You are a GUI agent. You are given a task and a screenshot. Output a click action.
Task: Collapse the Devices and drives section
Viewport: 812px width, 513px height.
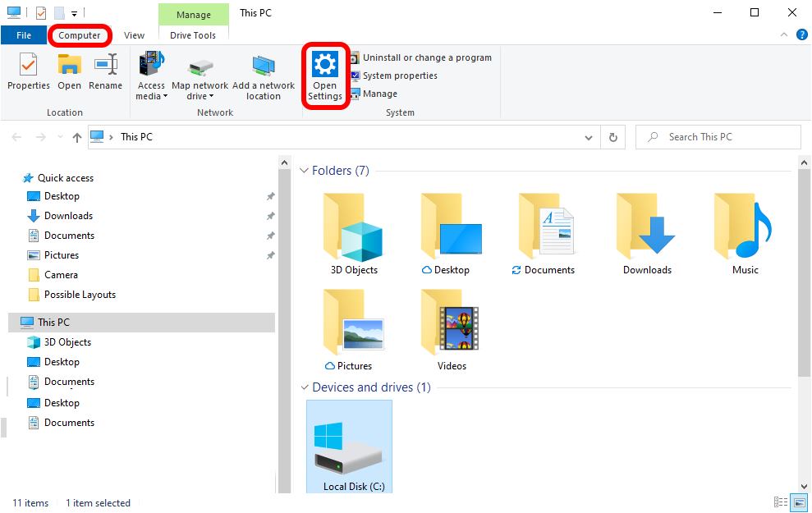305,387
